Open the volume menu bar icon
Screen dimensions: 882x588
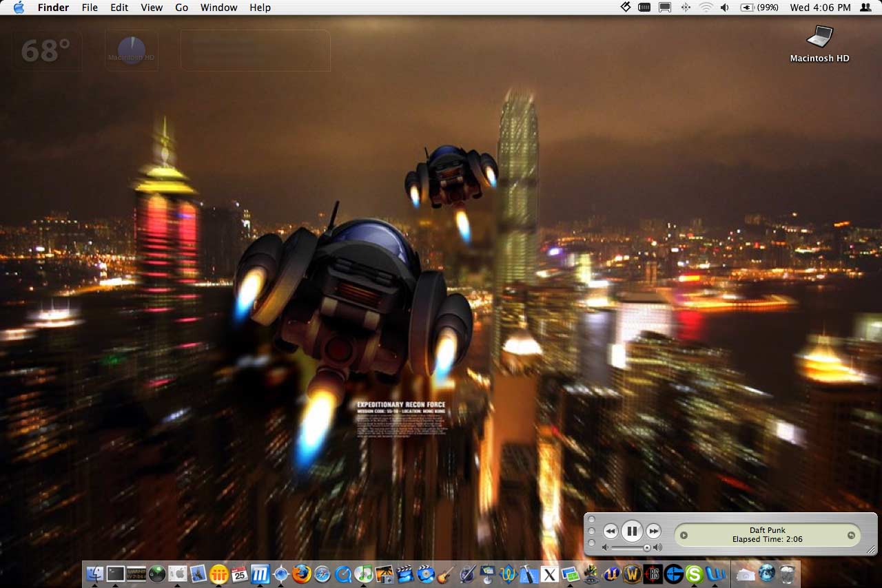point(725,8)
